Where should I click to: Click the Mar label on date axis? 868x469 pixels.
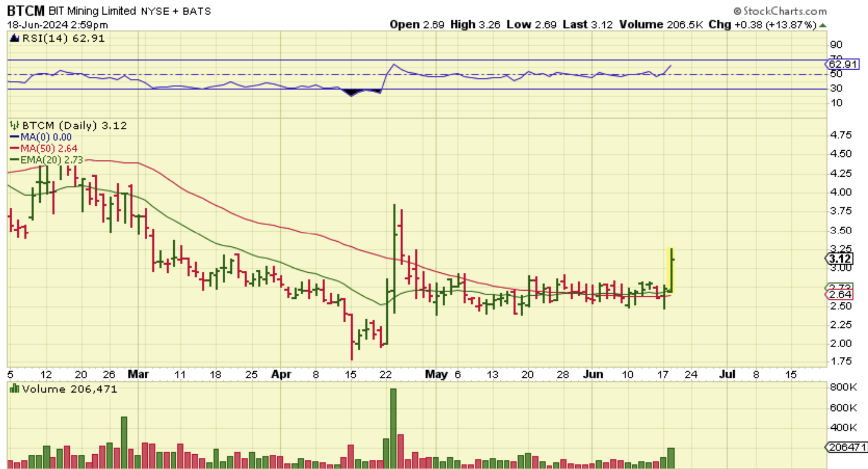pyautogui.click(x=138, y=374)
